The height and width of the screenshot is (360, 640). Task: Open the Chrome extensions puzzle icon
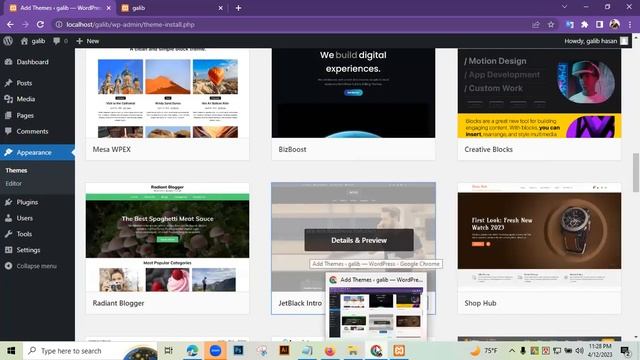coord(584,24)
